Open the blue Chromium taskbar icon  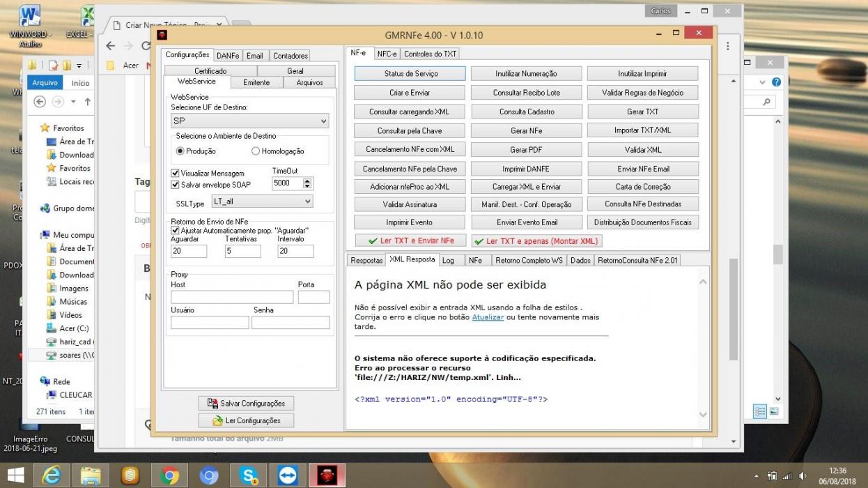pos(209,475)
